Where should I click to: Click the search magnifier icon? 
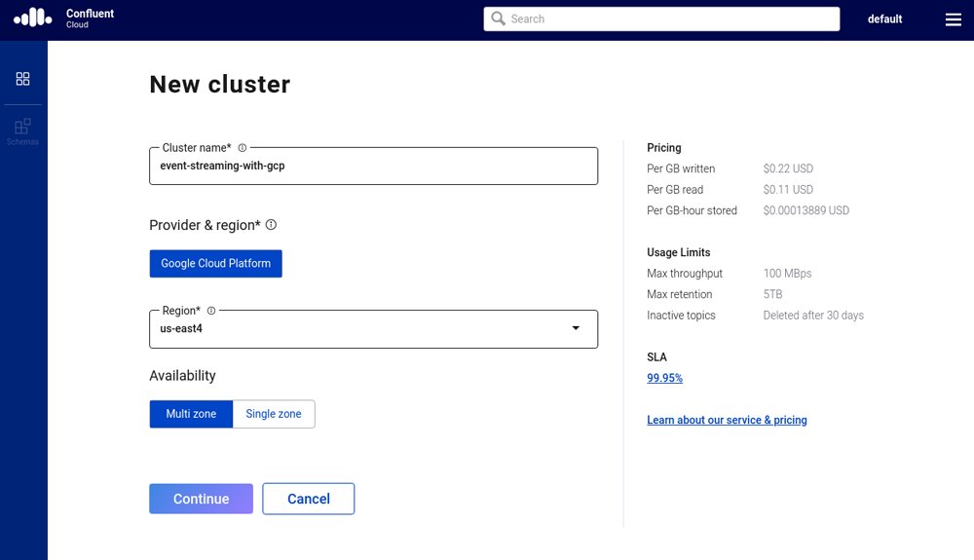point(498,19)
